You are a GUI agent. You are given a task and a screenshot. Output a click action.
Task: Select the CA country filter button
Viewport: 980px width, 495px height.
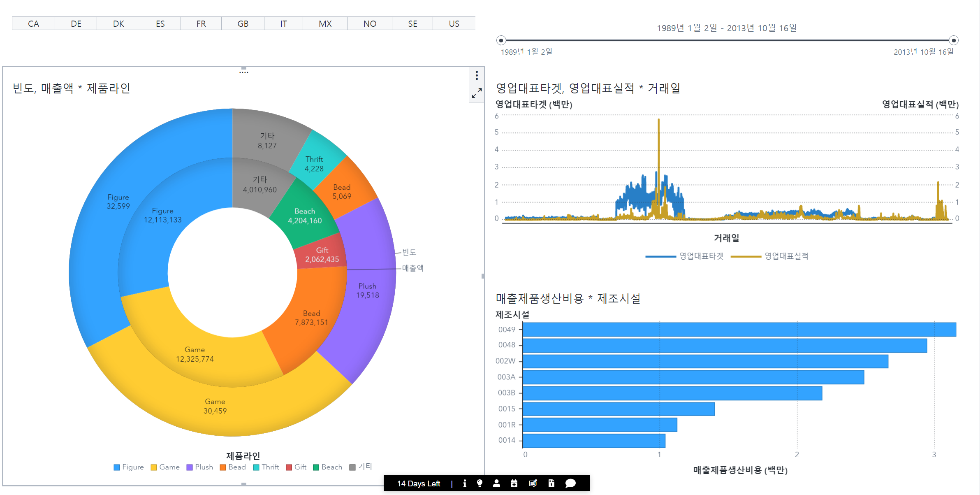(33, 24)
